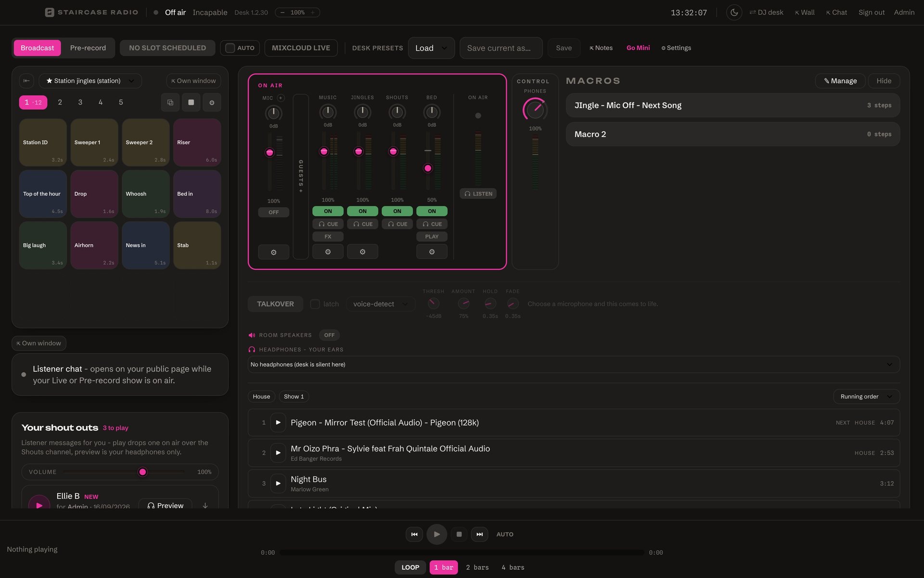Toggle dark mode moon icon
The height and width of the screenshot is (578, 924).
pyautogui.click(x=734, y=13)
